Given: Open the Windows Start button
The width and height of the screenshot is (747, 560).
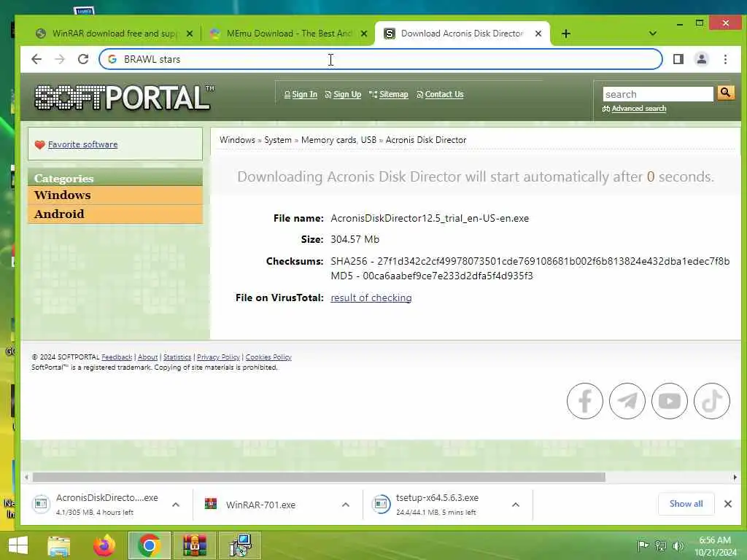Looking at the screenshot, I should click(x=18, y=545).
